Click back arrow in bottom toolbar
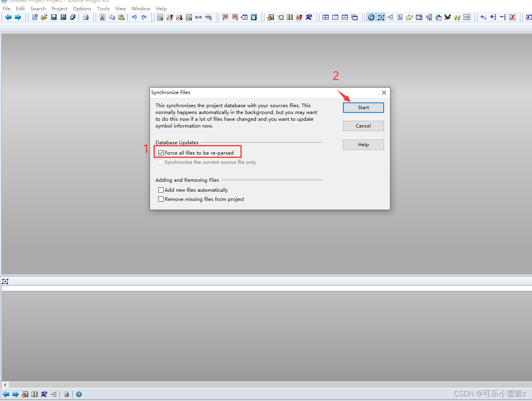Viewport: 532px width, 401px height. (x=6, y=394)
